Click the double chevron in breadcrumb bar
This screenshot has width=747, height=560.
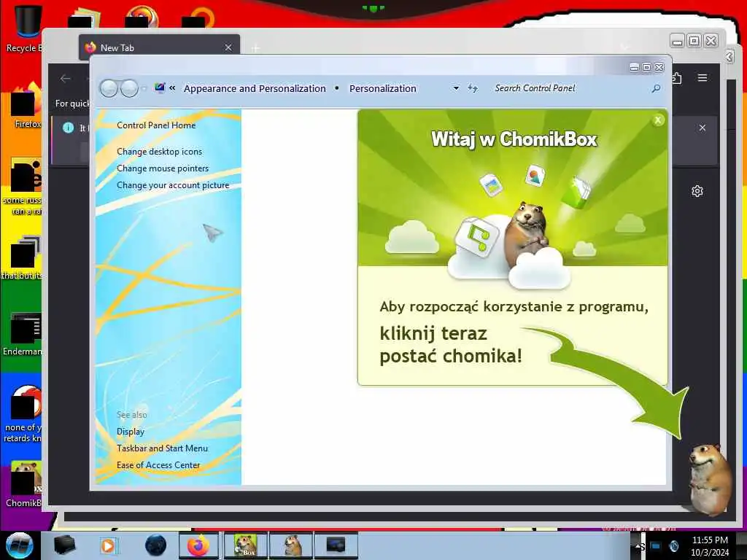coord(172,87)
